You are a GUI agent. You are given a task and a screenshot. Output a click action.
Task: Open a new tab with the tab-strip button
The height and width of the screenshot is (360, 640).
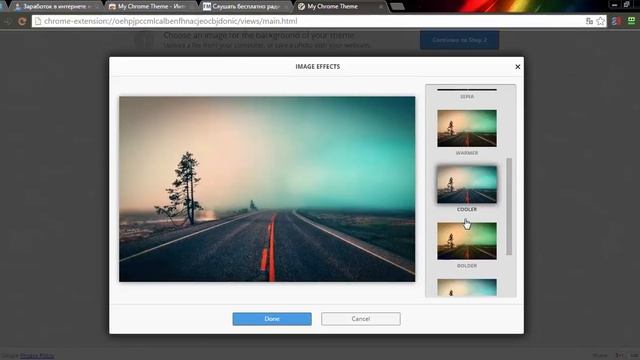tap(397, 7)
